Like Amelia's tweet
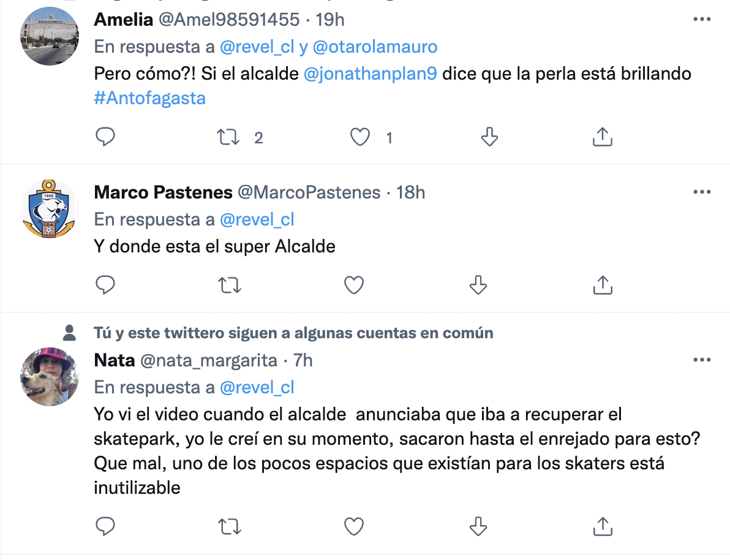 (359, 137)
